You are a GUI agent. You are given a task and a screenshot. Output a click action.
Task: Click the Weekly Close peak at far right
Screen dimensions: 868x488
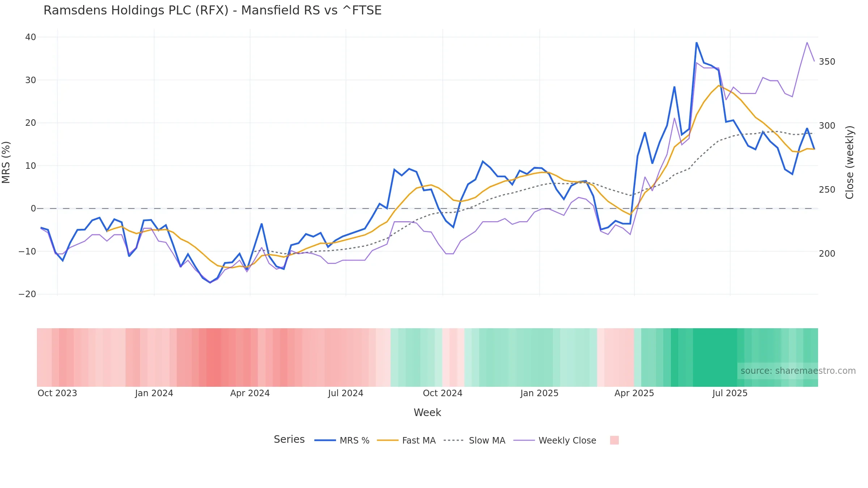(807, 43)
